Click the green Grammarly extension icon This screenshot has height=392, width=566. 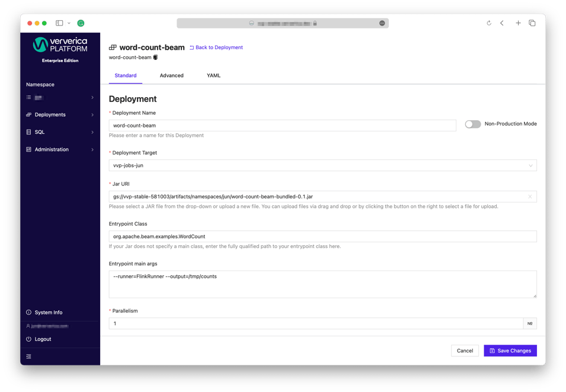(81, 23)
